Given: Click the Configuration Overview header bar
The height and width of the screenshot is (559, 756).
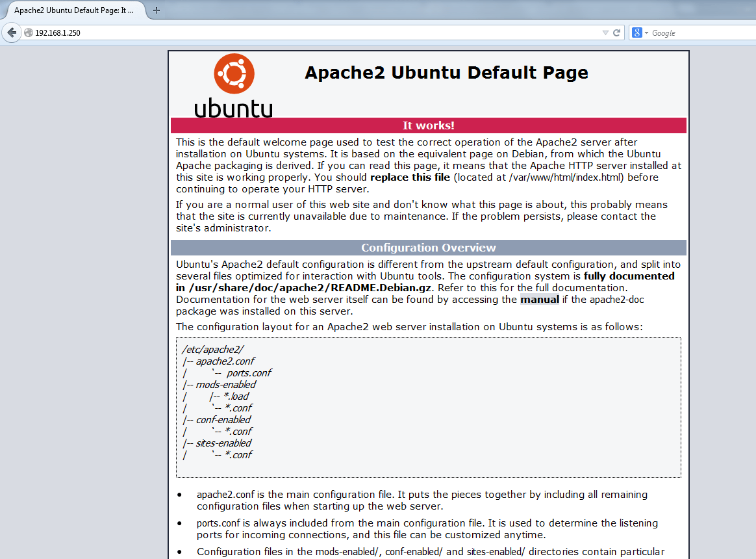Looking at the screenshot, I should [428, 248].
